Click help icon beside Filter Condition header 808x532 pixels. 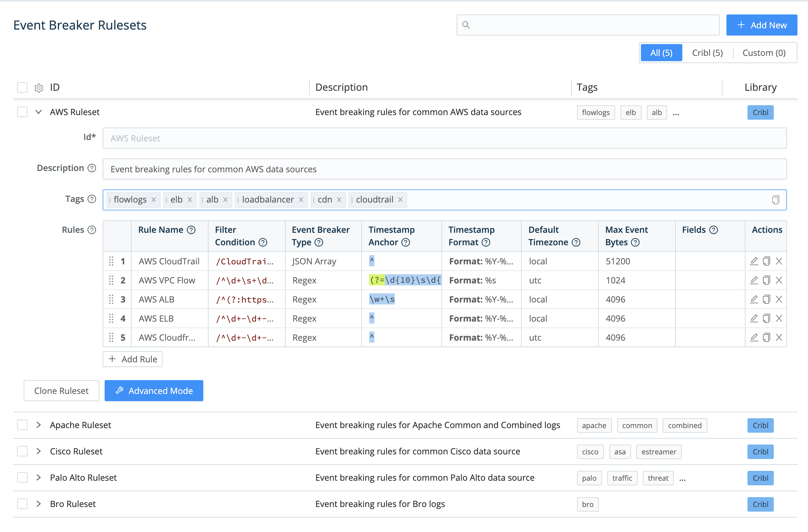click(263, 243)
